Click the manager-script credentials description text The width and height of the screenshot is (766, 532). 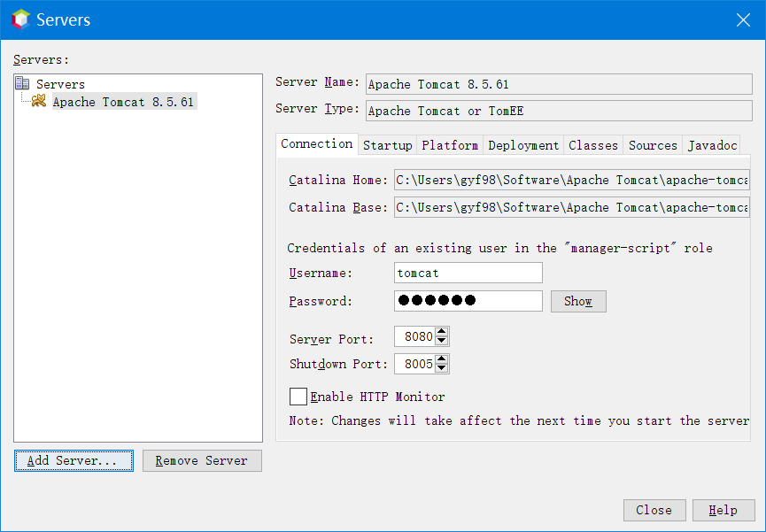pyautogui.click(x=499, y=248)
